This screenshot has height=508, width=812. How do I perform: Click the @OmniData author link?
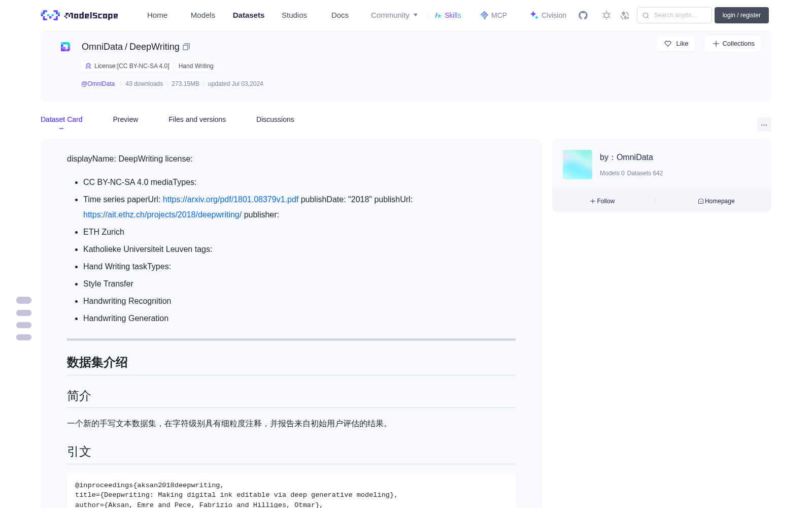tap(98, 84)
